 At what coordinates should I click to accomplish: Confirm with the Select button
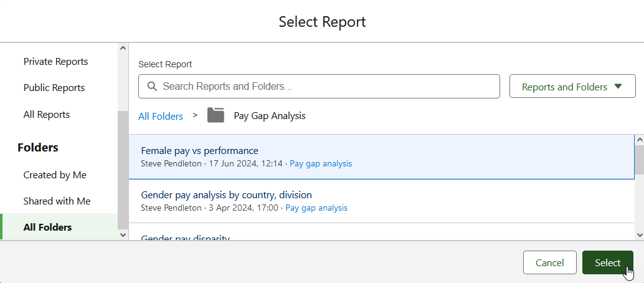(607, 262)
